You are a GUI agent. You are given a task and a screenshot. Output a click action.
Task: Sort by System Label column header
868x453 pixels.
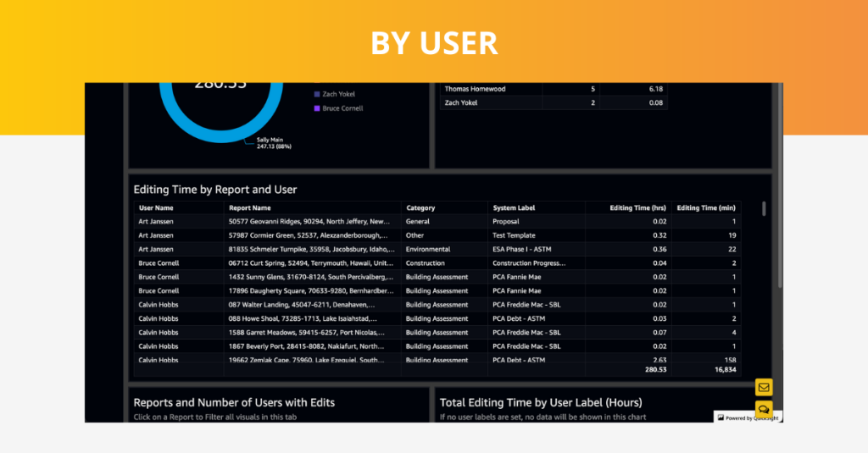(514, 208)
